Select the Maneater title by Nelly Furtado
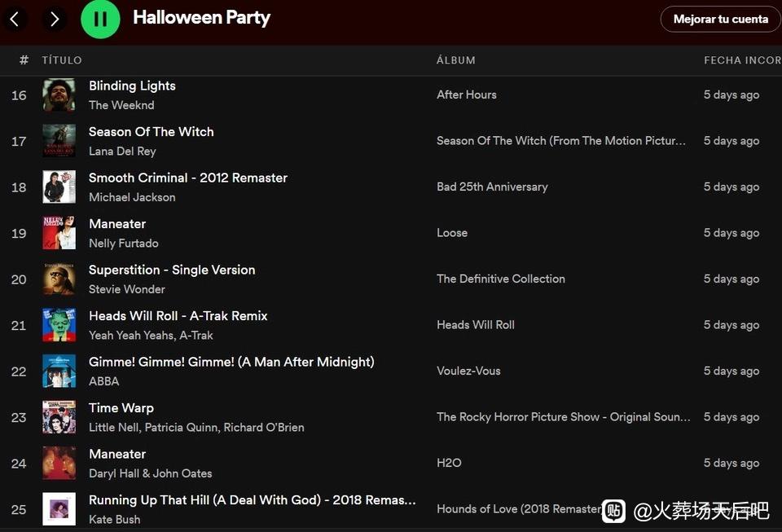 pos(117,224)
